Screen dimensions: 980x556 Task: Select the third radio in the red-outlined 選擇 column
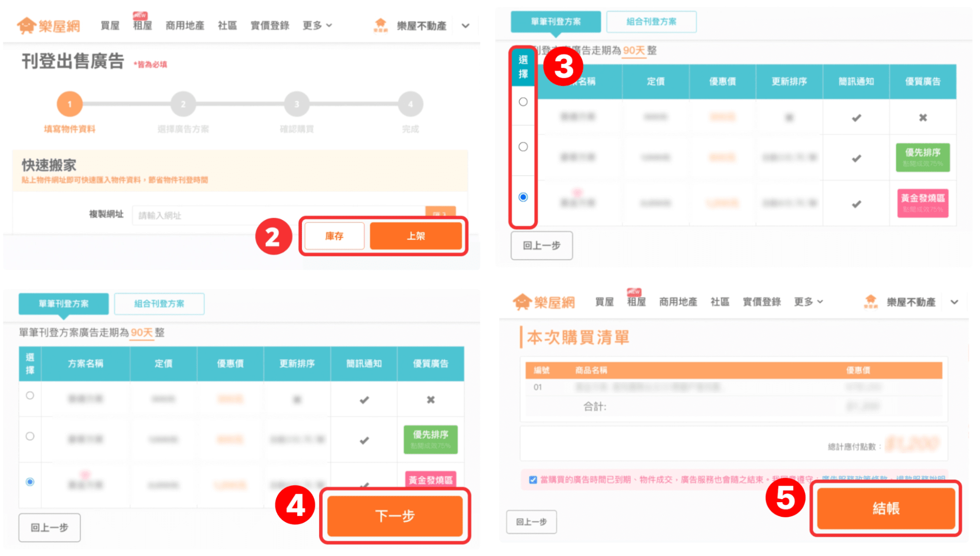tap(523, 197)
